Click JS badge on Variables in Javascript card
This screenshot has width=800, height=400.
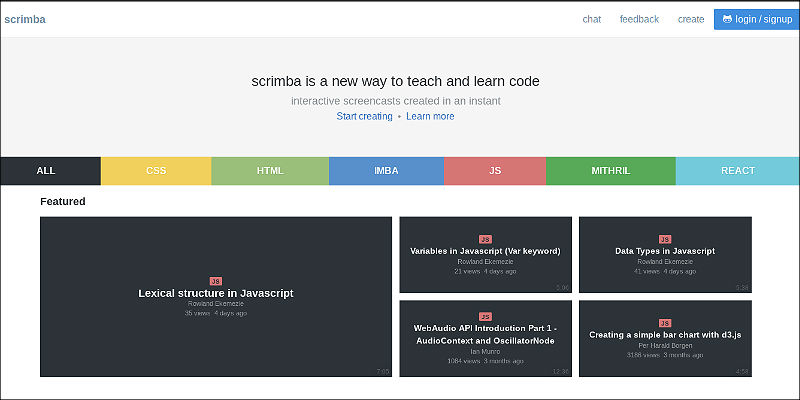pyautogui.click(x=485, y=239)
